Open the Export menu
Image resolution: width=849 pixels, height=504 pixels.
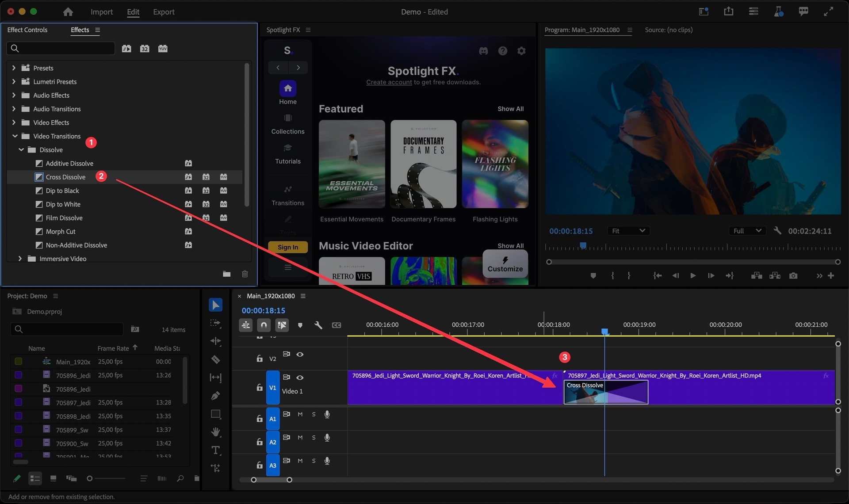(163, 12)
